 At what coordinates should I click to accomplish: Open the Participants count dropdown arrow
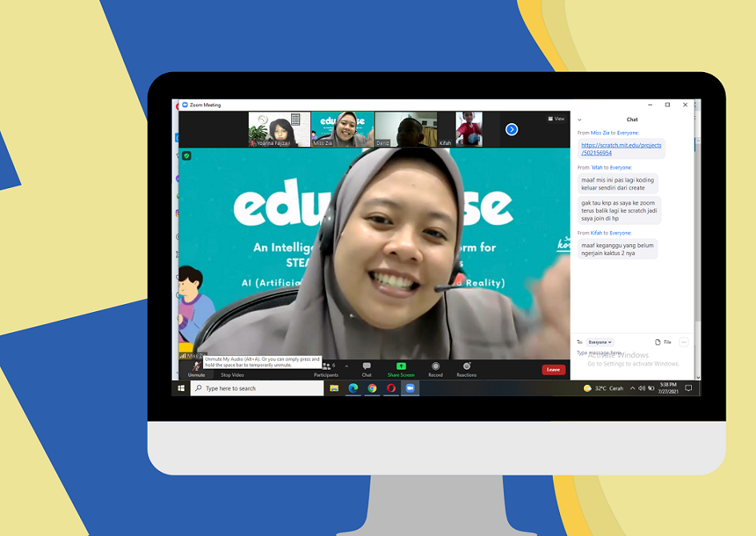pos(347,367)
